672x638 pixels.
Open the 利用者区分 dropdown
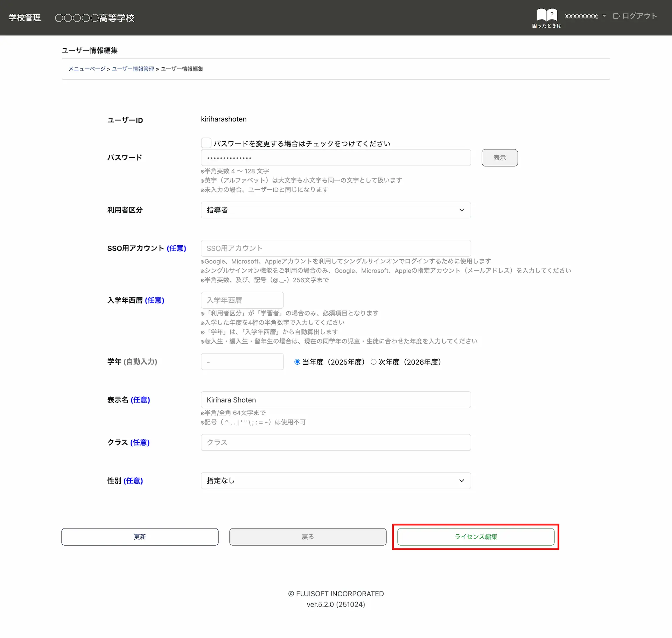[336, 210]
